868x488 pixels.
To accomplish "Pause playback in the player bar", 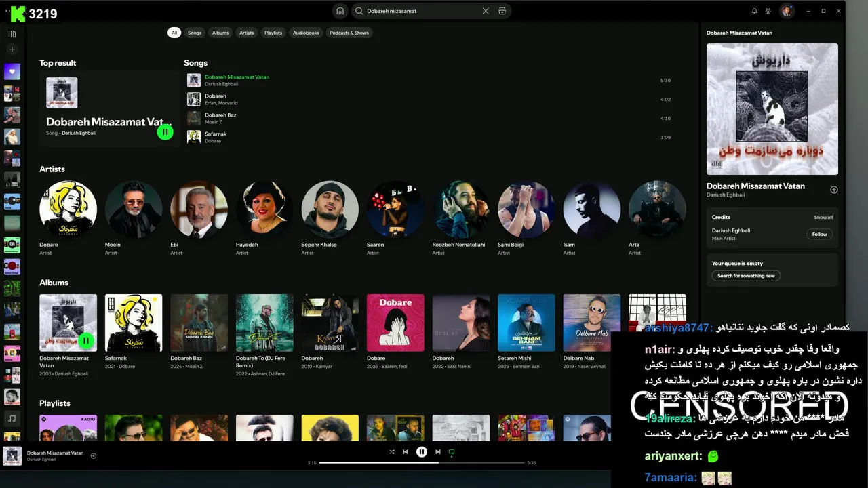I will click(x=422, y=452).
